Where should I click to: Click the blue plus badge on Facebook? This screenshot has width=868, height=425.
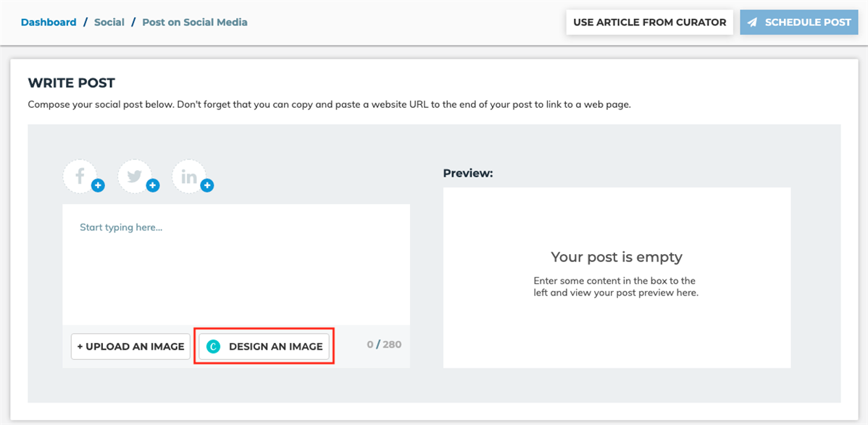pyautogui.click(x=98, y=186)
